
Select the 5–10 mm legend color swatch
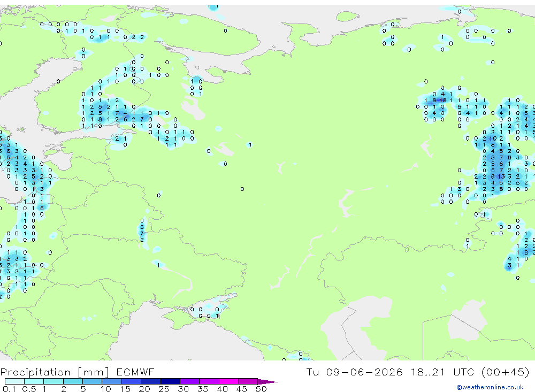click(93, 381)
